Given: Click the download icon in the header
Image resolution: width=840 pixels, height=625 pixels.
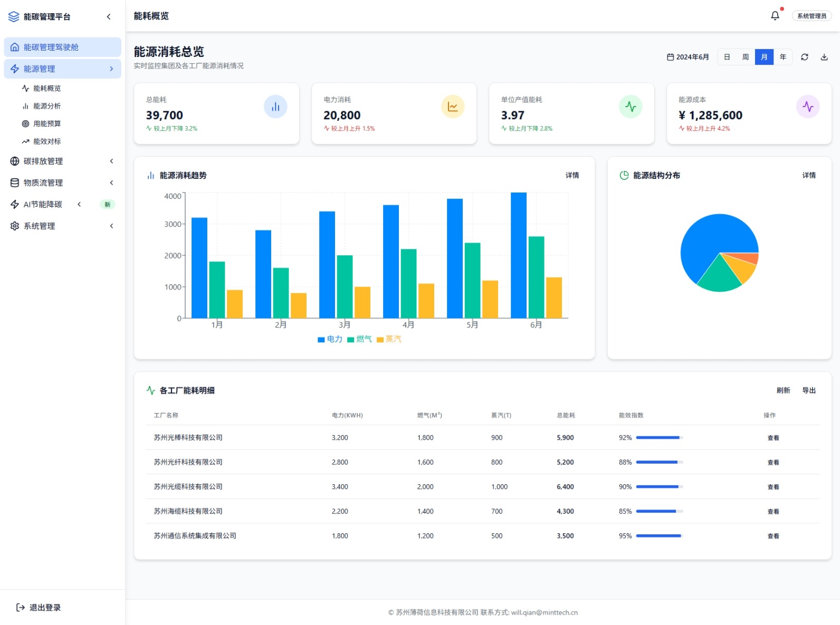Looking at the screenshot, I should 824,57.
